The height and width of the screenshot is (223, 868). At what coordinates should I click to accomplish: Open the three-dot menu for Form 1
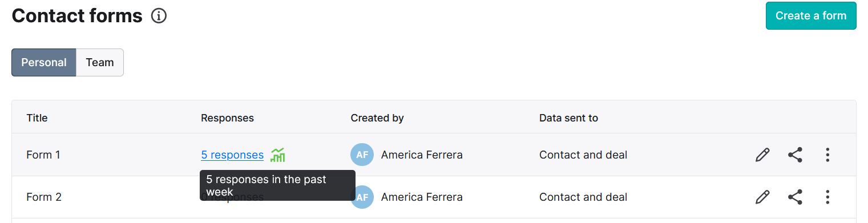(x=827, y=155)
